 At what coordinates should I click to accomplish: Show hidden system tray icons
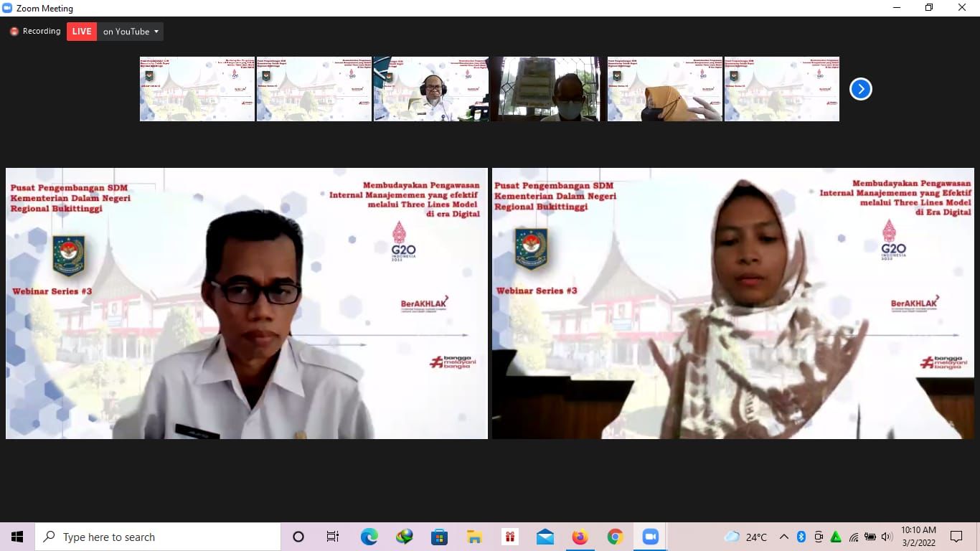[x=783, y=537]
